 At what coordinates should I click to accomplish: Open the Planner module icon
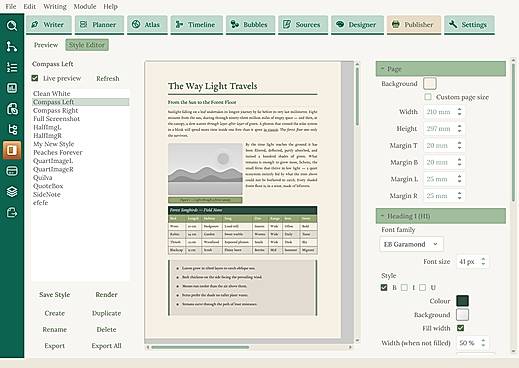83,24
